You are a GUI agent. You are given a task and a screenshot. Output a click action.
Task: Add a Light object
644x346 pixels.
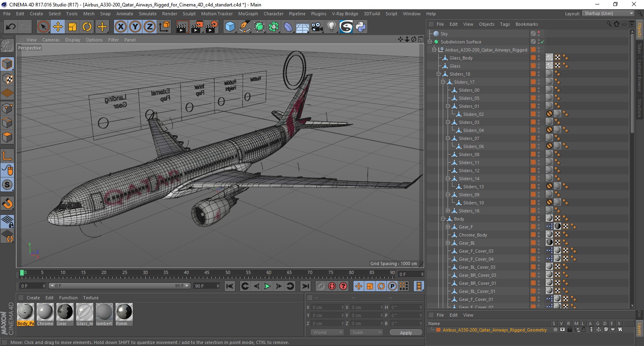pos(332,27)
